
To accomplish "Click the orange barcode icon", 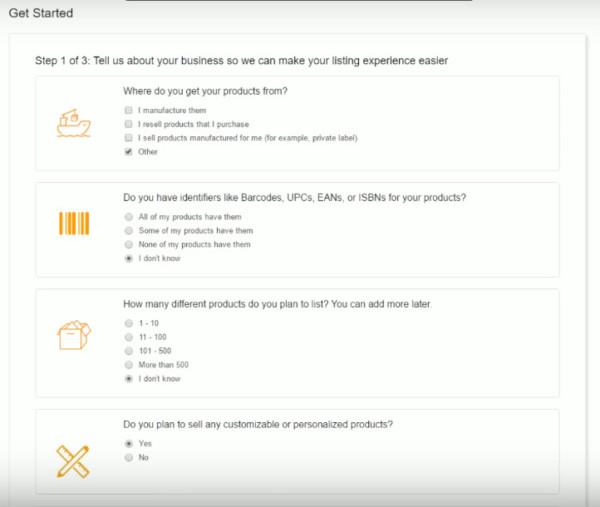I will [x=74, y=223].
